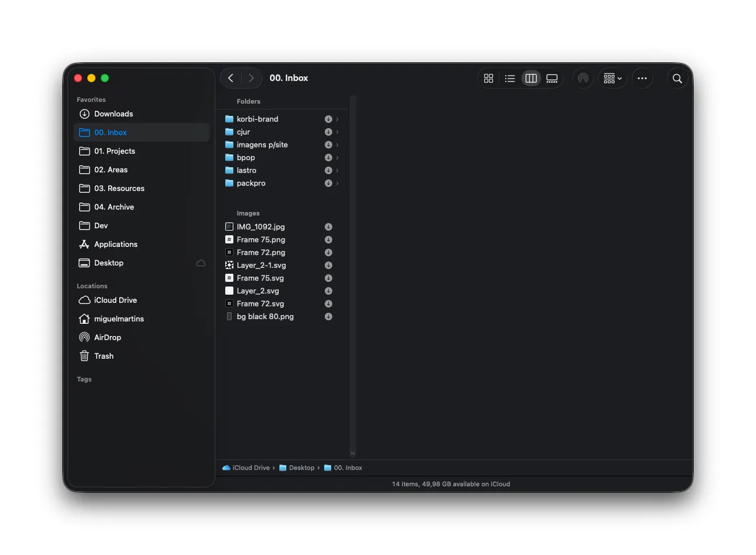Click iCloud Drive in path bar

click(246, 468)
